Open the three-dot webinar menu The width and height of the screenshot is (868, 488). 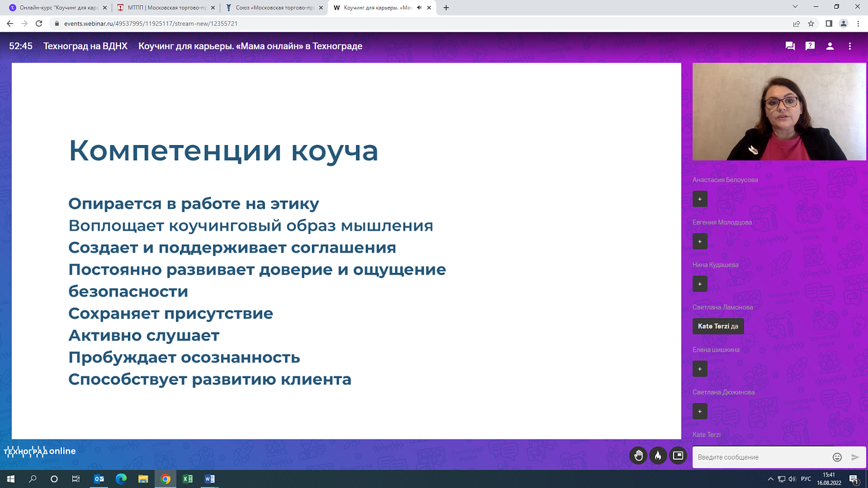click(x=849, y=45)
